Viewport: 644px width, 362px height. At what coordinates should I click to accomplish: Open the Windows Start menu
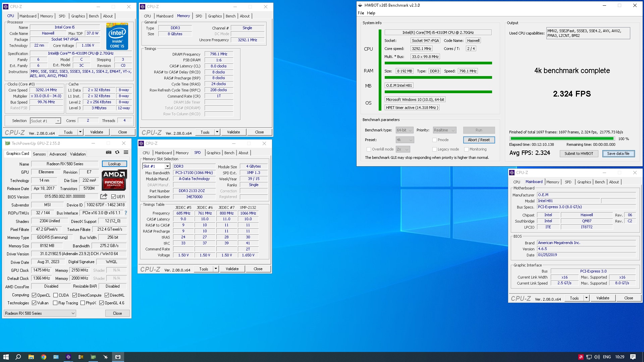pyautogui.click(x=6, y=357)
